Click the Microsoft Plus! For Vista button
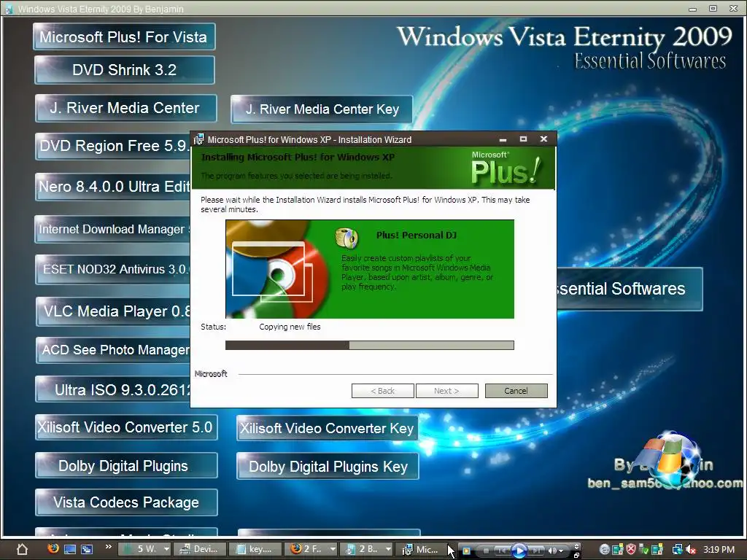Image resolution: width=747 pixels, height=560 pixels. coord(124,36)
